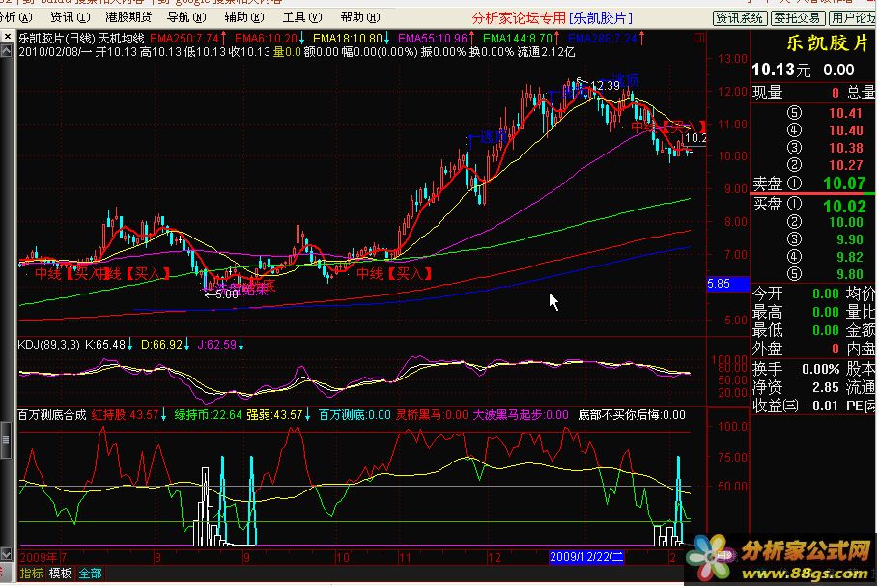Open the 工具(V) menu
879x588 pixels.
click(x=302, y=17)
